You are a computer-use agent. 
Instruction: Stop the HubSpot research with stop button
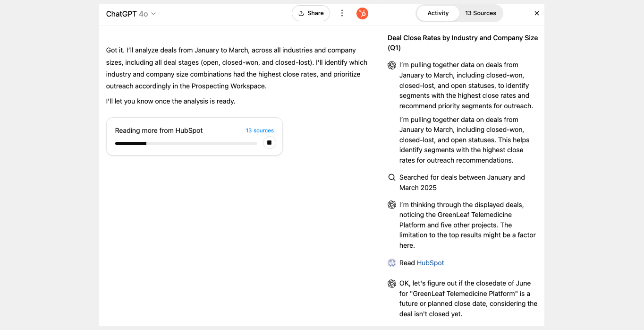tap(269, 143)
